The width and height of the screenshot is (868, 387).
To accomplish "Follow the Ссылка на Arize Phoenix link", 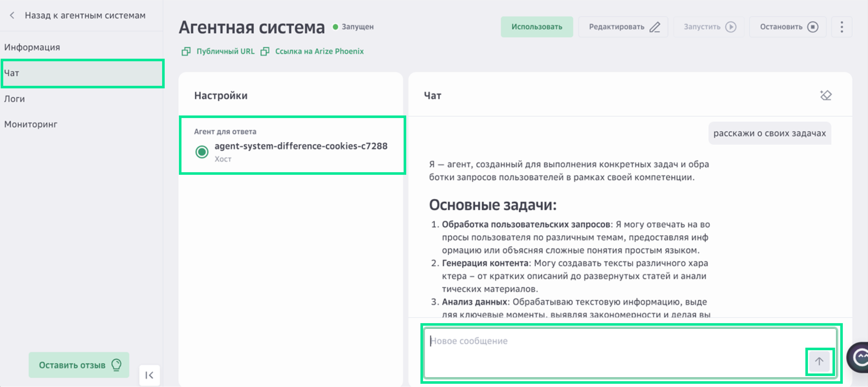I will (319, 51).
